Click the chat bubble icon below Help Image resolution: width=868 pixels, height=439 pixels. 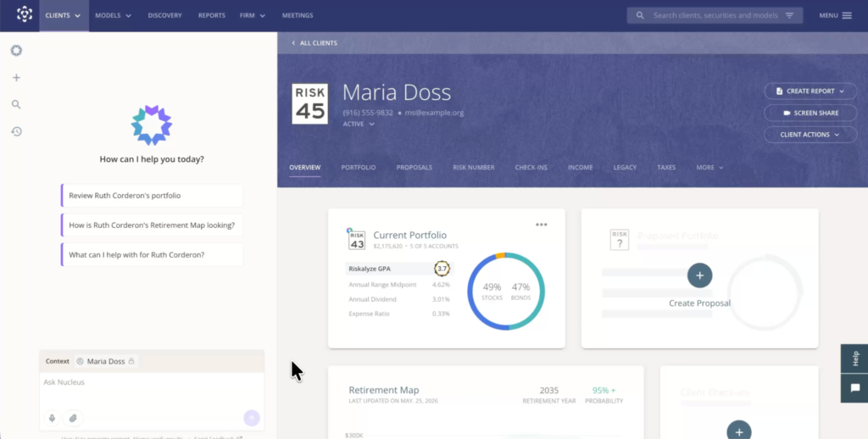coord(855,388)
